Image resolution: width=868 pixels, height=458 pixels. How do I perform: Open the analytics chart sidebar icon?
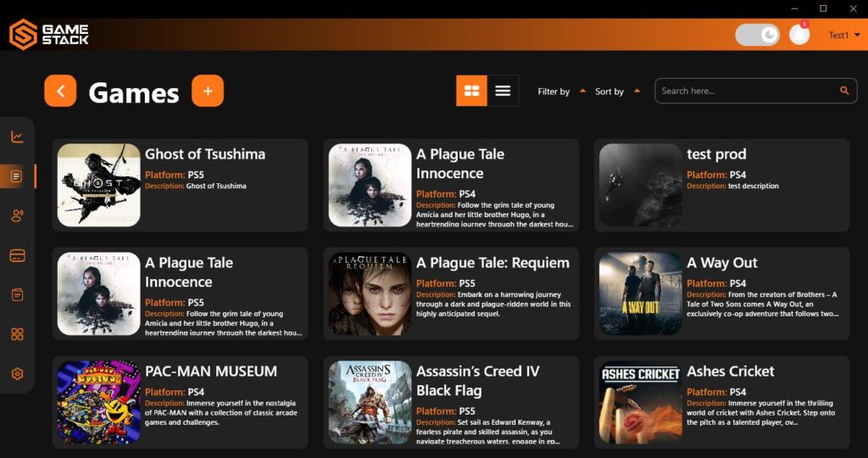click(17, 137)
